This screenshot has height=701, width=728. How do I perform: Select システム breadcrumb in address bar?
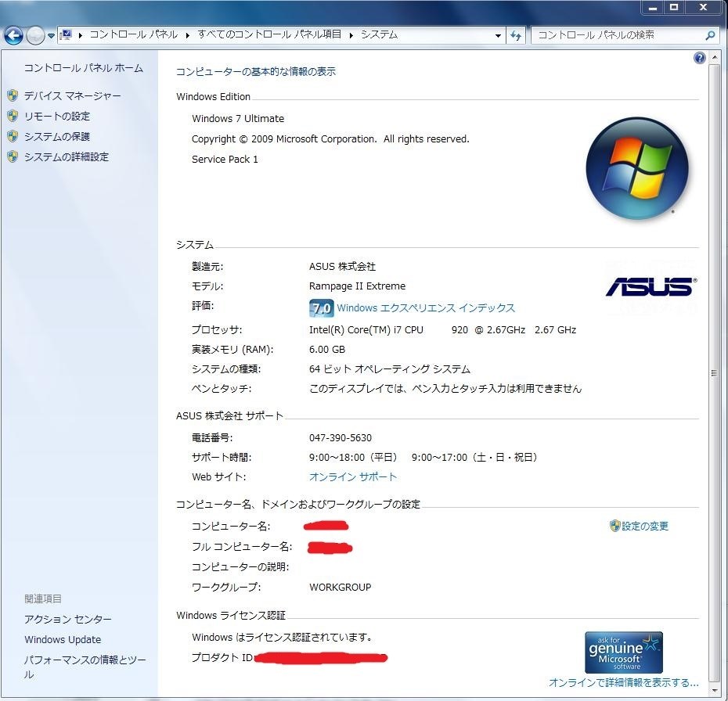(380, 34)
